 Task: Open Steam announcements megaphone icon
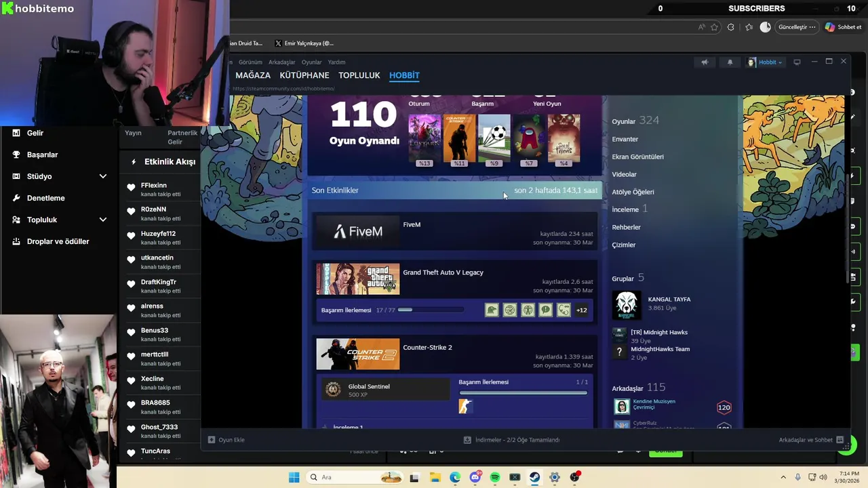pyautogui.click(x=705, y=62)
